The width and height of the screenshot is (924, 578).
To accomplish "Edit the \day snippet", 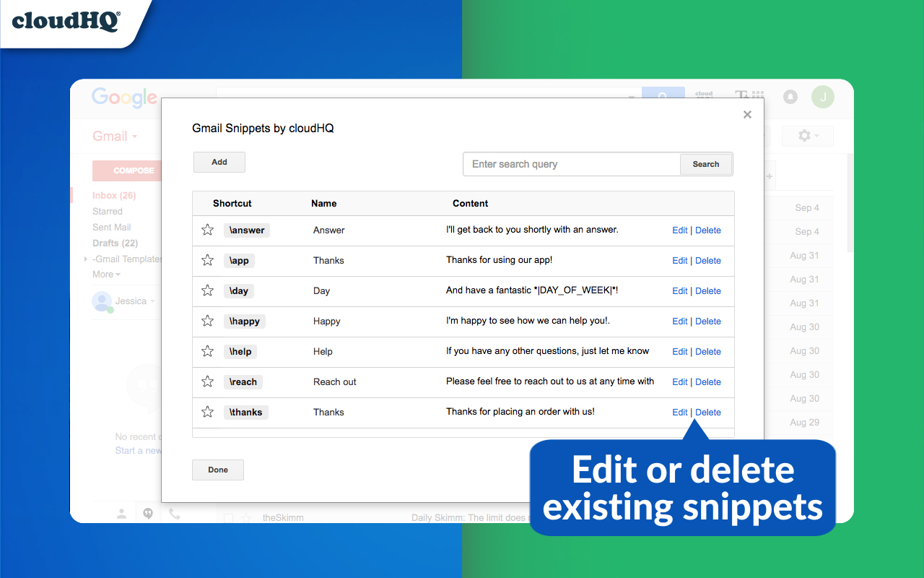I will 679,290.
